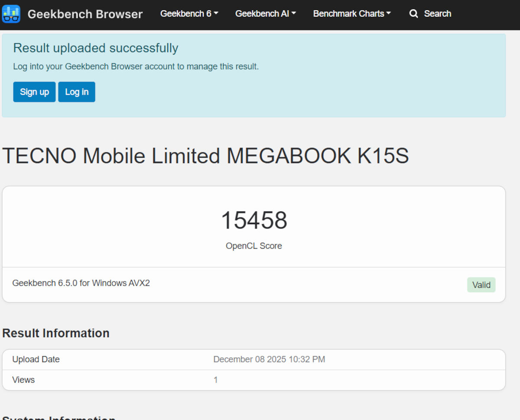Click the Result Information heading

point(55,333)
